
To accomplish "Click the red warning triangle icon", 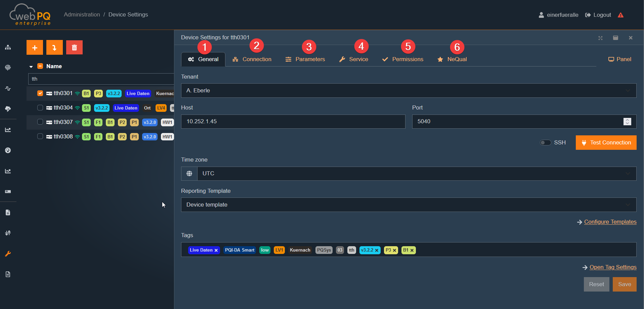I will (x=620, y=15).
